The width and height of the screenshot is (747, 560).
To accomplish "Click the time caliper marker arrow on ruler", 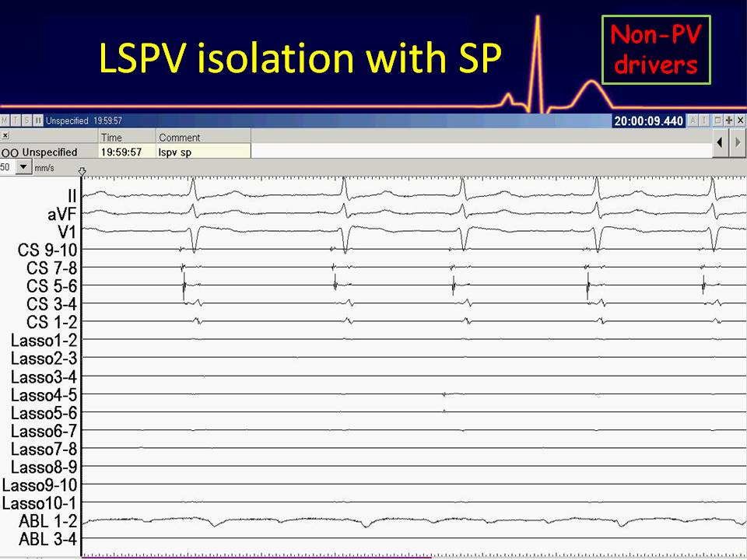I will 82,171.
